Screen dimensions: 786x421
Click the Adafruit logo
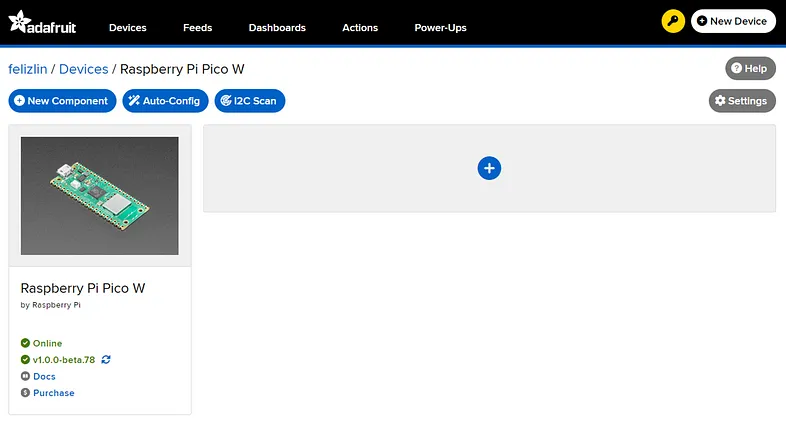coord(42,23)
